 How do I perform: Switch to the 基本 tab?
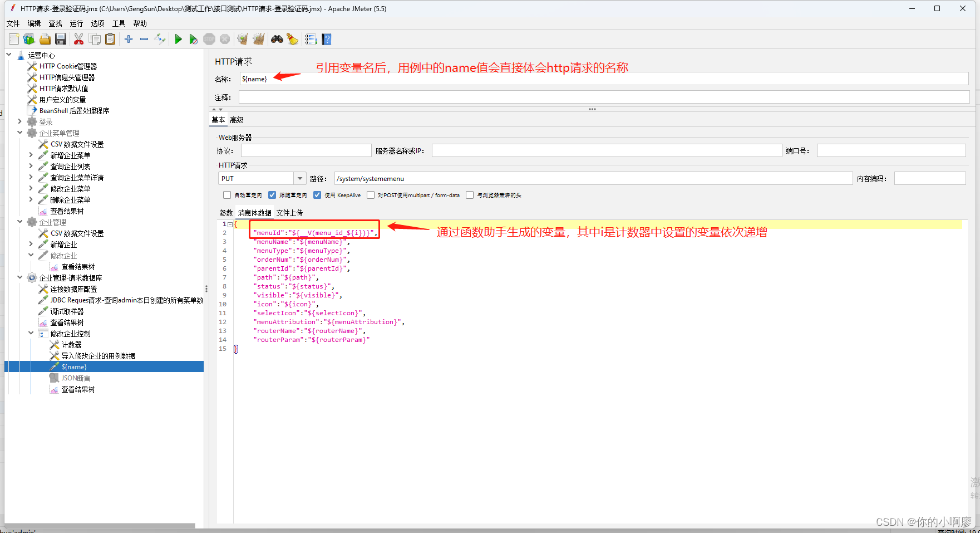pos(218,120)
